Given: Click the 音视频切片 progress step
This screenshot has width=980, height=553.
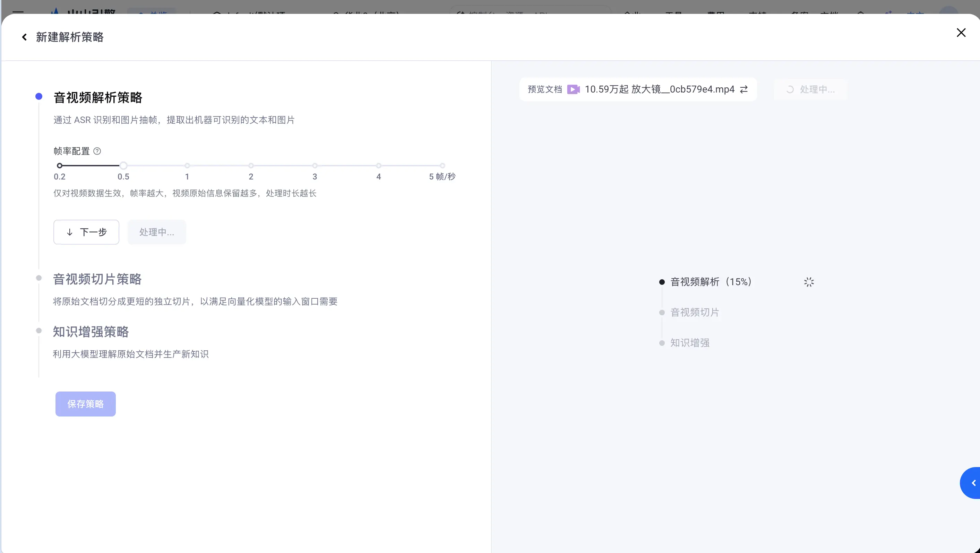Looking at the screenshot, I should 695,313.
